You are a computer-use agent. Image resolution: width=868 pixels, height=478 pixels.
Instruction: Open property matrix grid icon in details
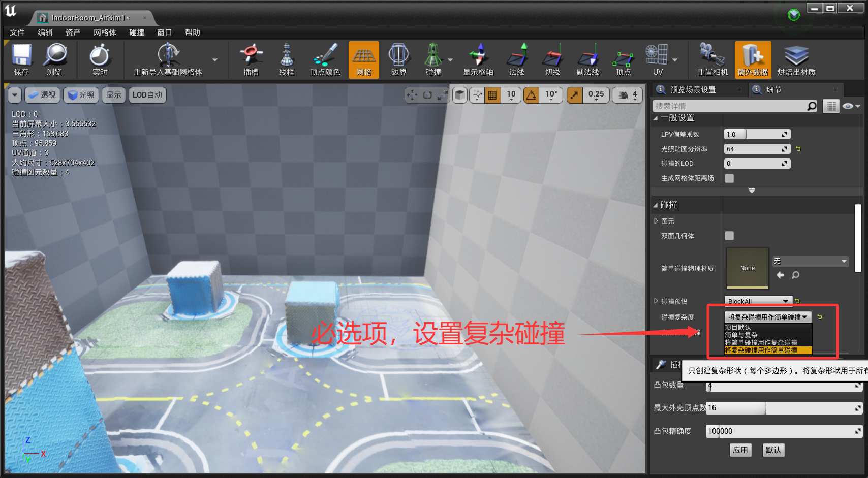point(831,106)
